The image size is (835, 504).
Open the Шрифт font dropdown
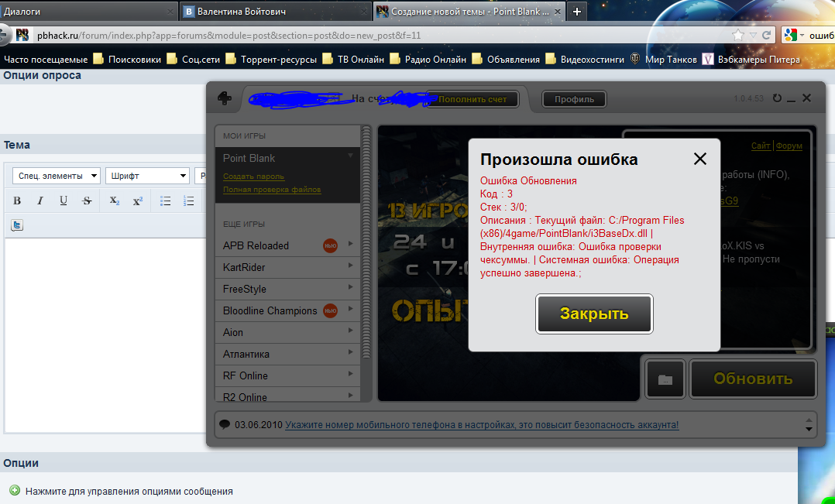coord(147,176)
